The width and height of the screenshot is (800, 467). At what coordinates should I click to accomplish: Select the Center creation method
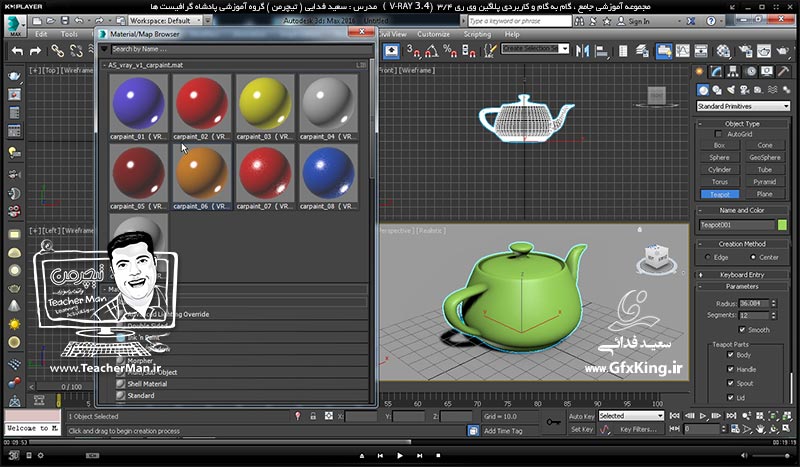point(753,257)
